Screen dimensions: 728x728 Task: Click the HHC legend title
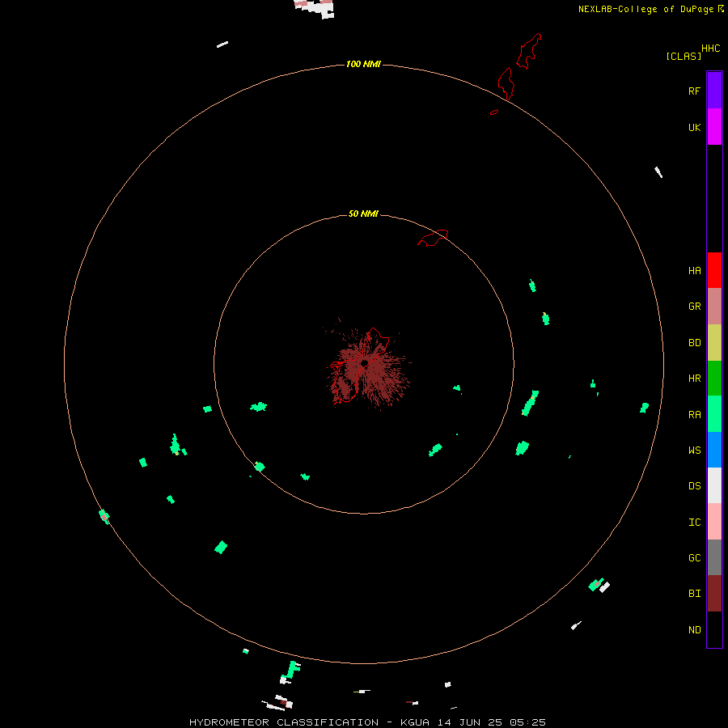point(711,49)
